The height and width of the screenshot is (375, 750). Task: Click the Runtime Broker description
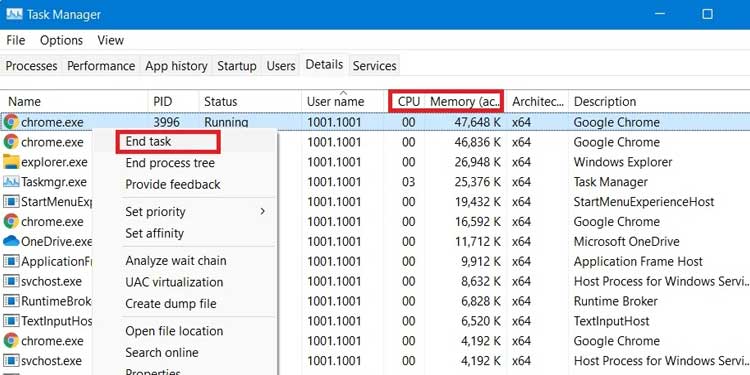coord(616,301)
